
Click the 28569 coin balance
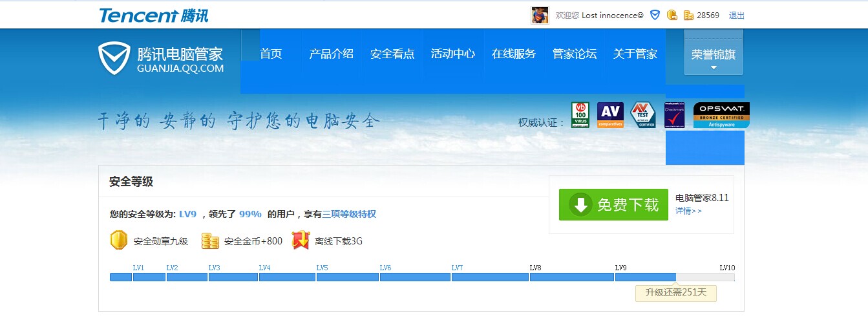708,15
